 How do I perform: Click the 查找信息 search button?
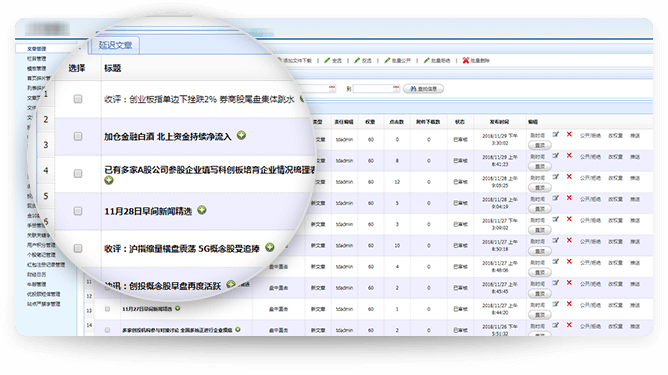point(423,89)
